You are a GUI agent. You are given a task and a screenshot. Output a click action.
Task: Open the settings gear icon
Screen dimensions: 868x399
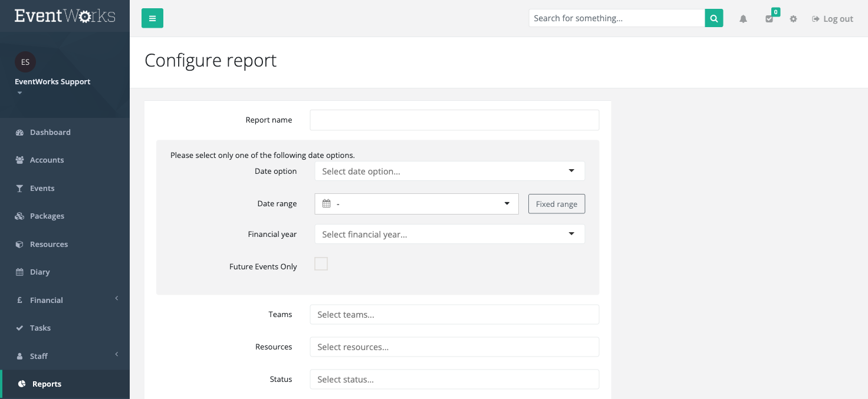[793, 19]
